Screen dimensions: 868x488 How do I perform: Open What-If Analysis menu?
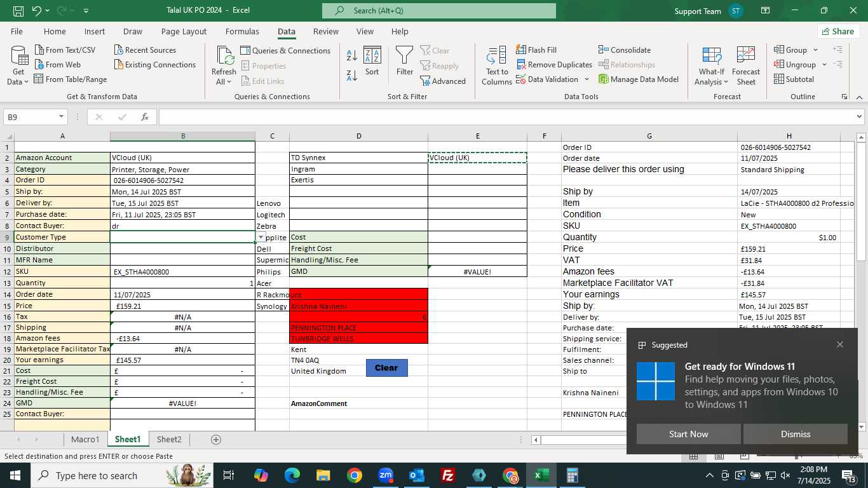[712, 65]
